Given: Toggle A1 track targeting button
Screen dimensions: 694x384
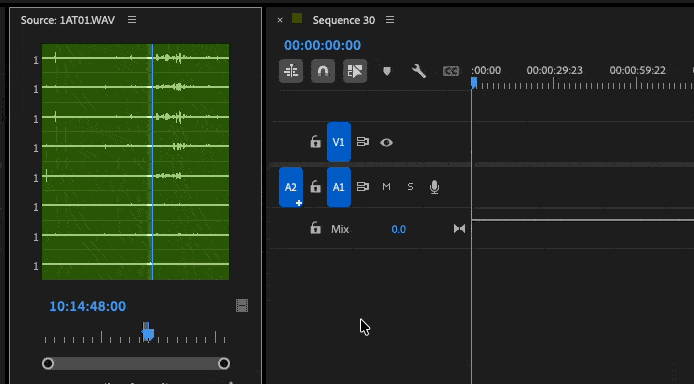Looking at the screenshot, I should [x=339, y=187].
